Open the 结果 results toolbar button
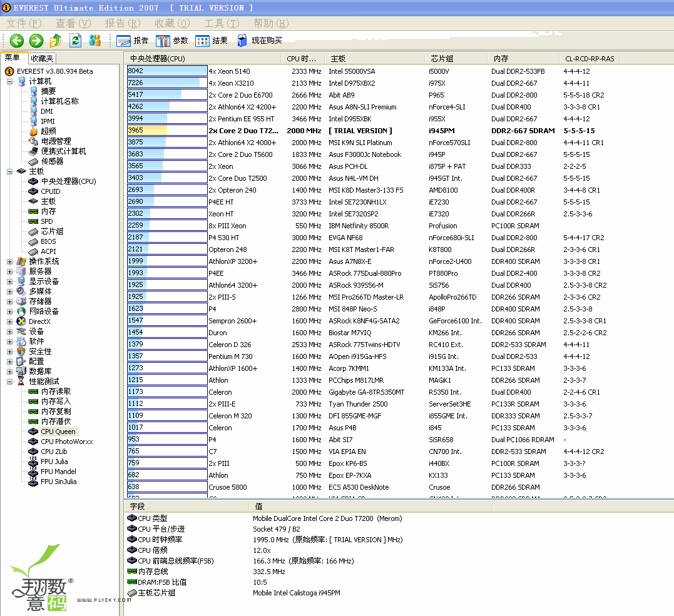This screenshot has height=616, width=674. click(212, 41)
